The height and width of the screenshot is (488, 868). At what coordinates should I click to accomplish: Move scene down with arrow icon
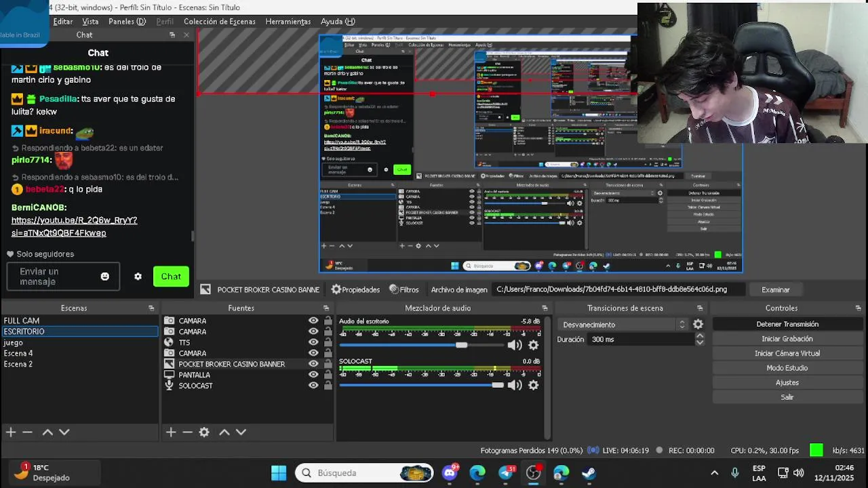64,432
